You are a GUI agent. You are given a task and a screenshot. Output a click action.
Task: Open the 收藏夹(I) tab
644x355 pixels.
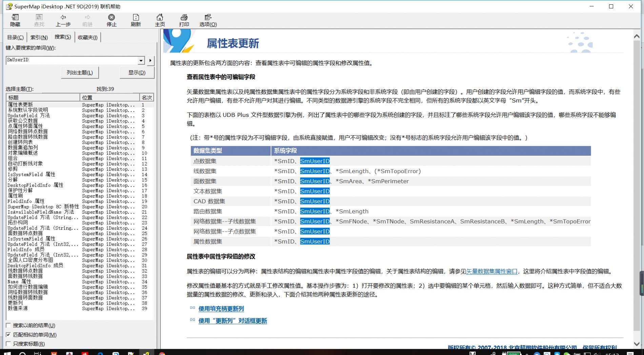(87, 37)
